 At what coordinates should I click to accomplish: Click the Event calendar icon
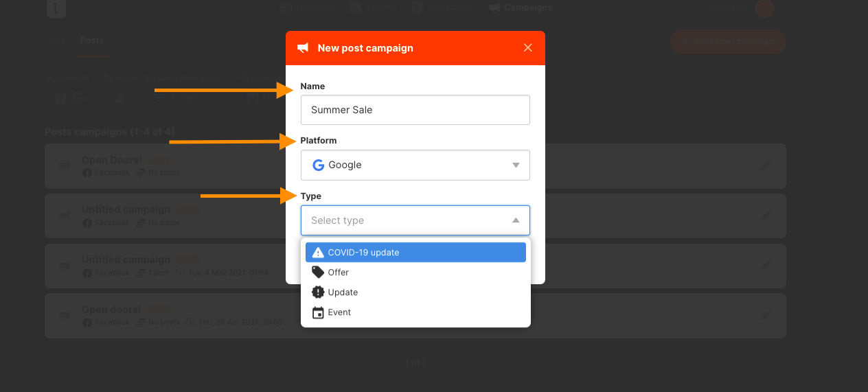pos(318,312)
